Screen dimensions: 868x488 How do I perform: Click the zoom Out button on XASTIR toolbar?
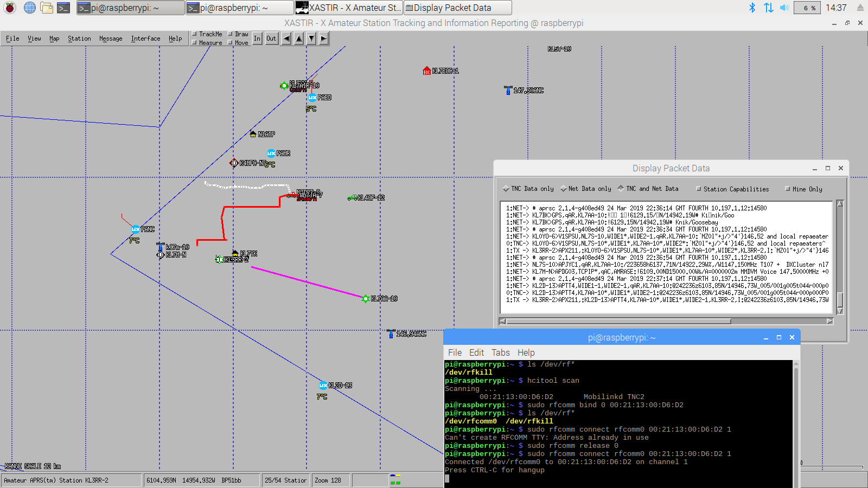[271, 38]
